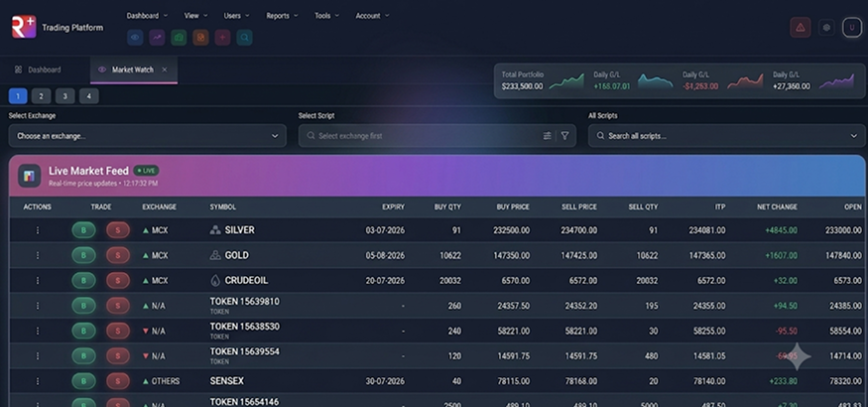Open the red alert warning icon

pos(800,28)
